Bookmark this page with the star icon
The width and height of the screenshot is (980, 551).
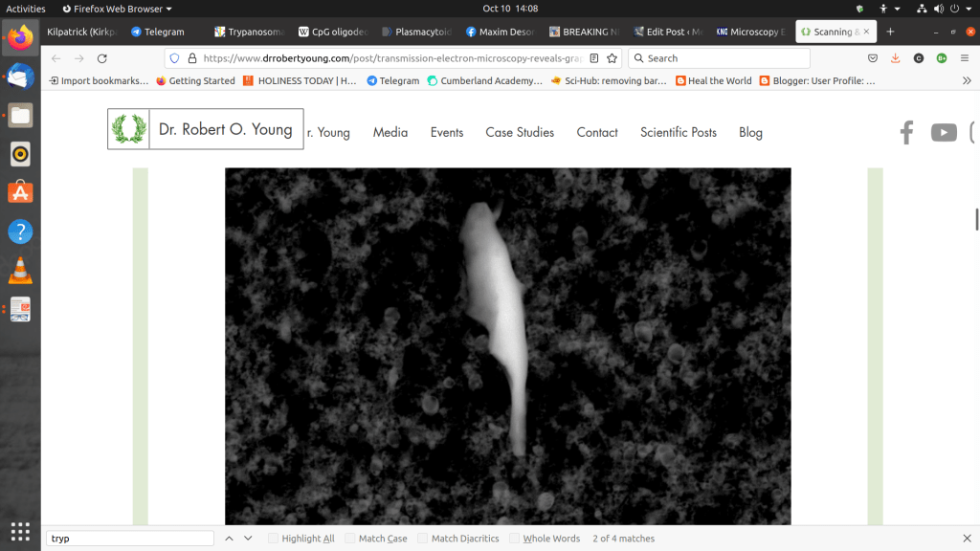[x=612, y=58]
